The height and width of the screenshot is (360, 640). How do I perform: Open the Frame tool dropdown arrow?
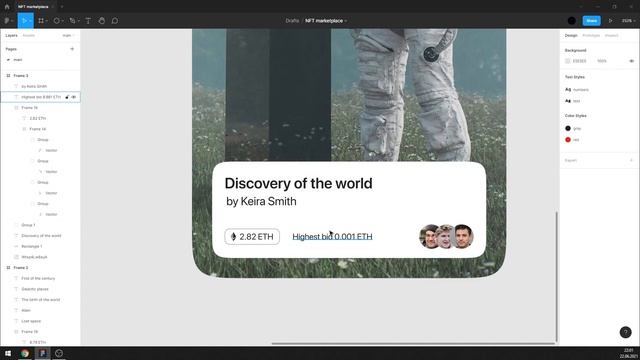coord(47,21)
